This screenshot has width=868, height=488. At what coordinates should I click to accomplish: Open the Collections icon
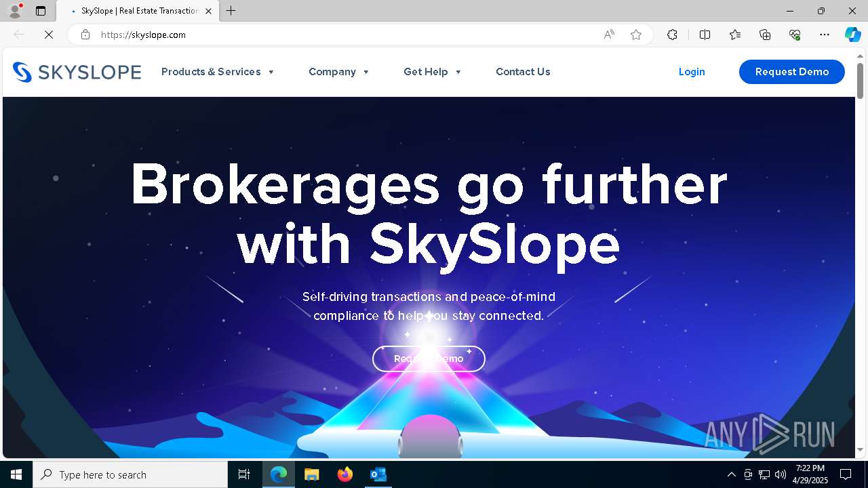(x=765, y=35)
